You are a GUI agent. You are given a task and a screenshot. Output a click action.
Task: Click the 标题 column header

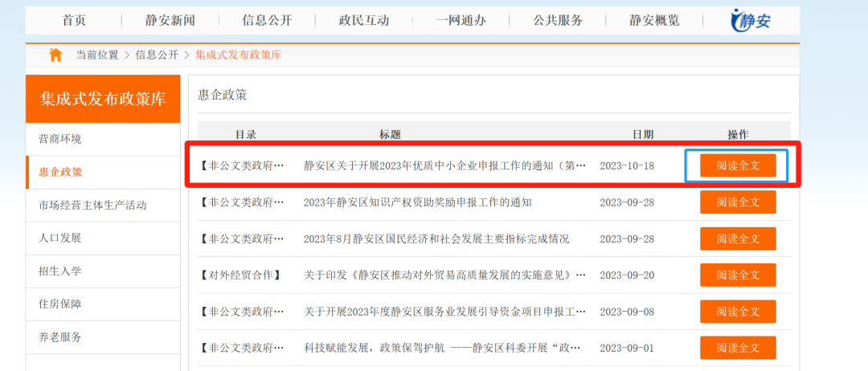coord(390,134)
